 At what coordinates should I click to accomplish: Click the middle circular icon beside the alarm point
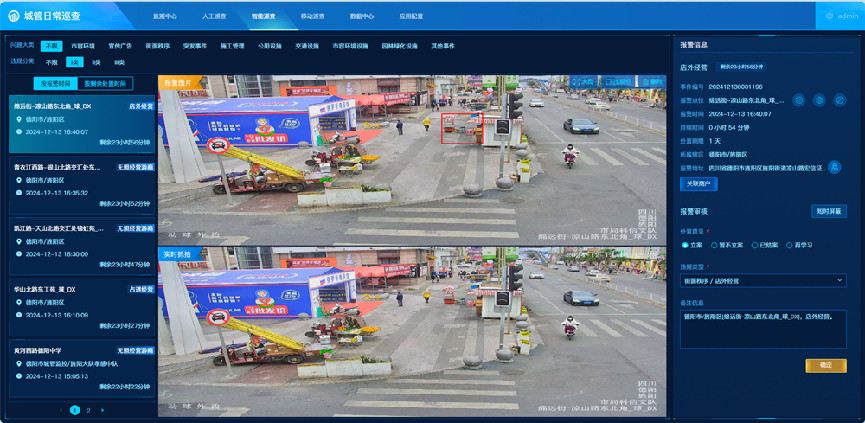point(818,100)
